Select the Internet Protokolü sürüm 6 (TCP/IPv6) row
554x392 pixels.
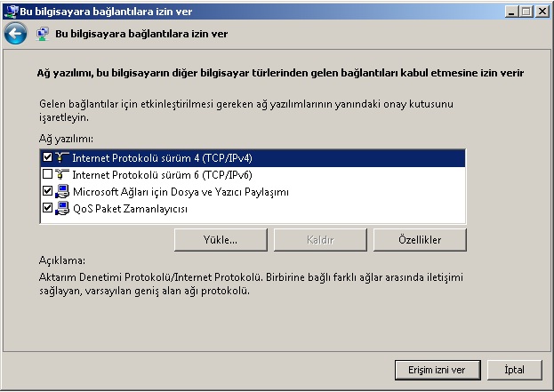[x=253, y=175]
